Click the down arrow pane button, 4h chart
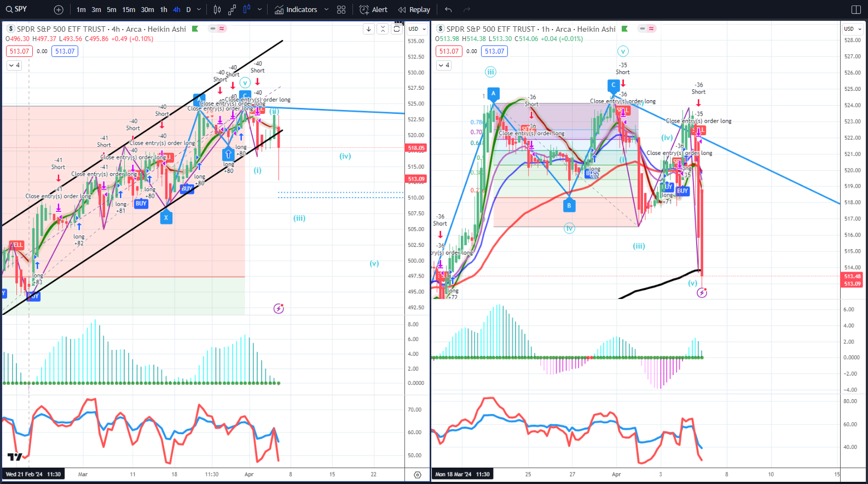Viewport: 868px width, 484px height. click(369, 29)
